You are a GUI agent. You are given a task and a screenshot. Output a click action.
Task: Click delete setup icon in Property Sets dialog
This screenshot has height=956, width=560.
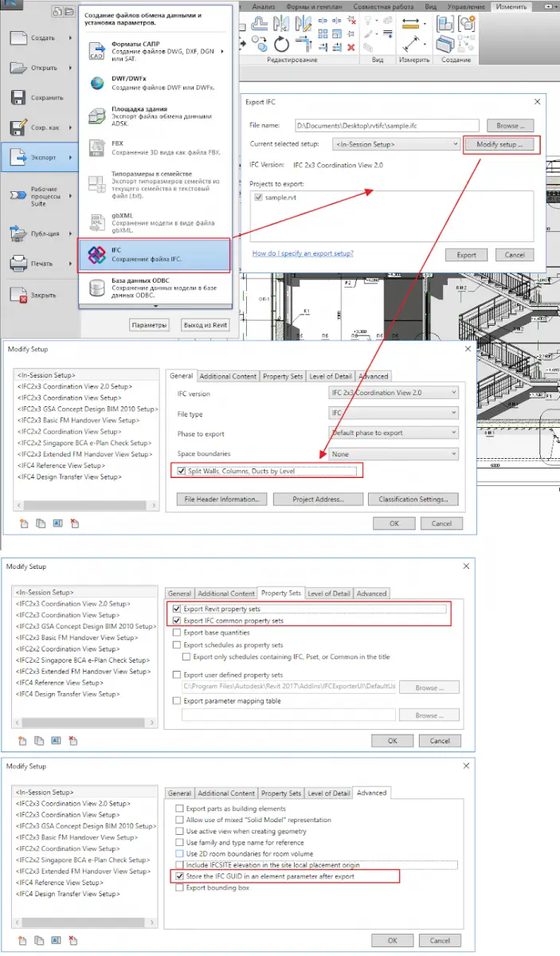[x=74, y=741]
